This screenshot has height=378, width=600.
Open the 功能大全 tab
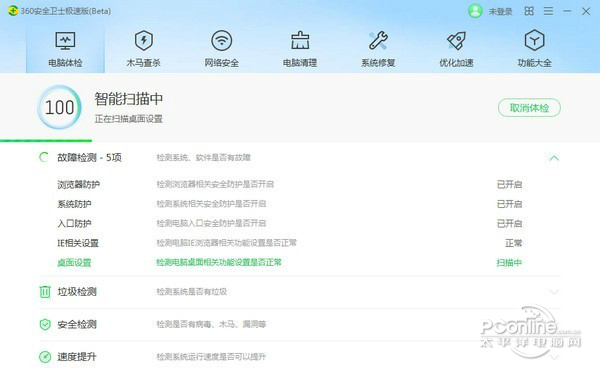pos(534,49)
